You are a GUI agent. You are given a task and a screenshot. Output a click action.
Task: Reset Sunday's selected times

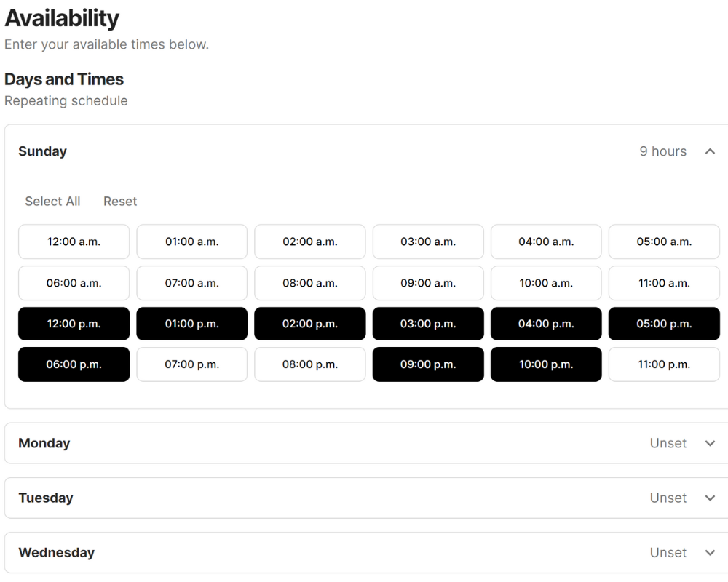click(119, 201)
